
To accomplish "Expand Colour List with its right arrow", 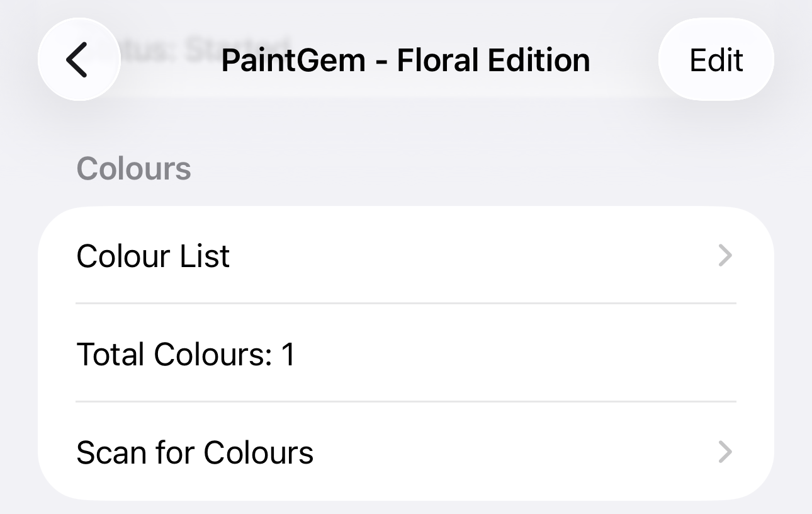I will 725,256.
